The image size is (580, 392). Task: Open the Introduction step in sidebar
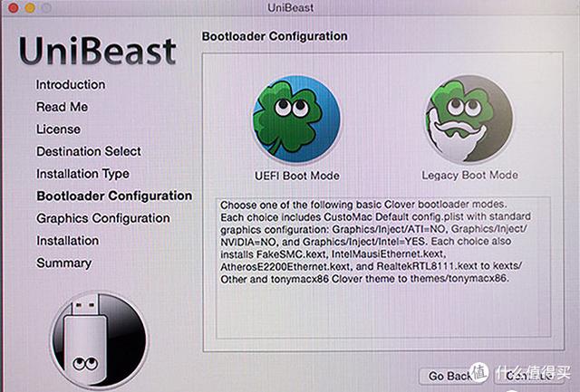pos(71,84)
